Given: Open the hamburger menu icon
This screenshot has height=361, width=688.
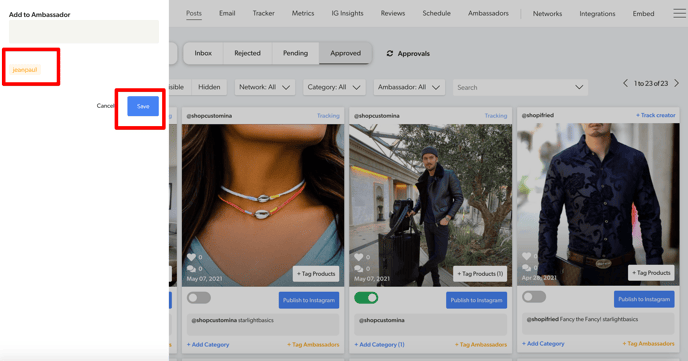Looking at the screenshot, I should [x=680, y=14].
